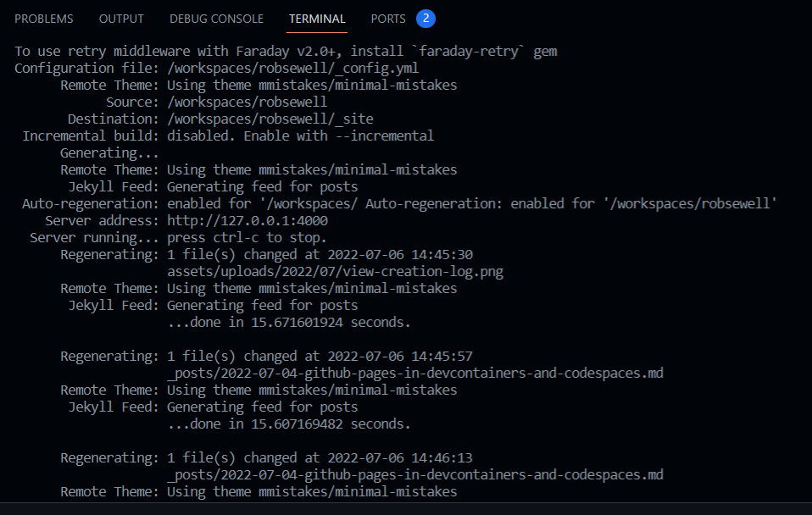The width and height of the screenshot is (812, 515).
Task: Open the view-creation-log.png asset path
Action: pos(335,272)
